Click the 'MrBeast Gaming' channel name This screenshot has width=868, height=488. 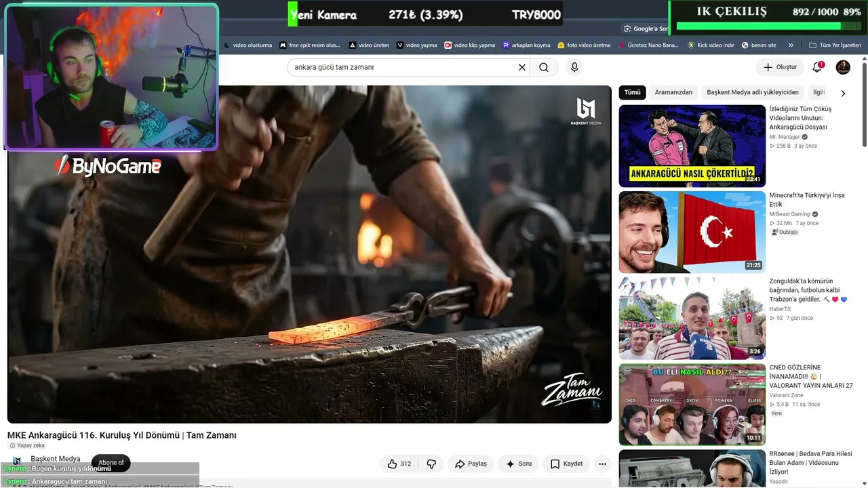pyautogui.click(x=789, y=214)
